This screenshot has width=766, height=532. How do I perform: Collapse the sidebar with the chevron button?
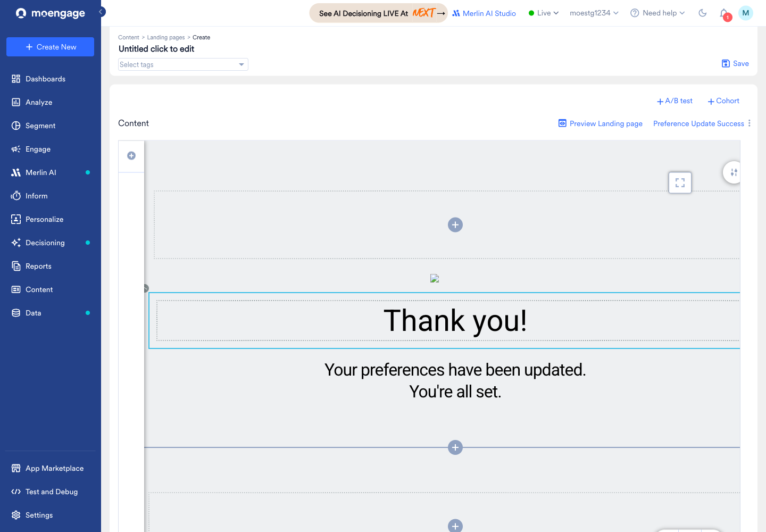pyautogui.click(x=101, y=12)
